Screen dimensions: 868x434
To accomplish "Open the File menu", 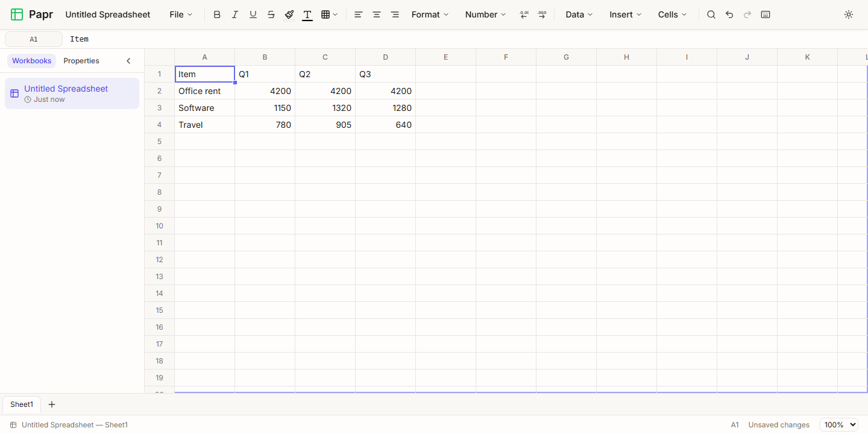I will 181,14.
